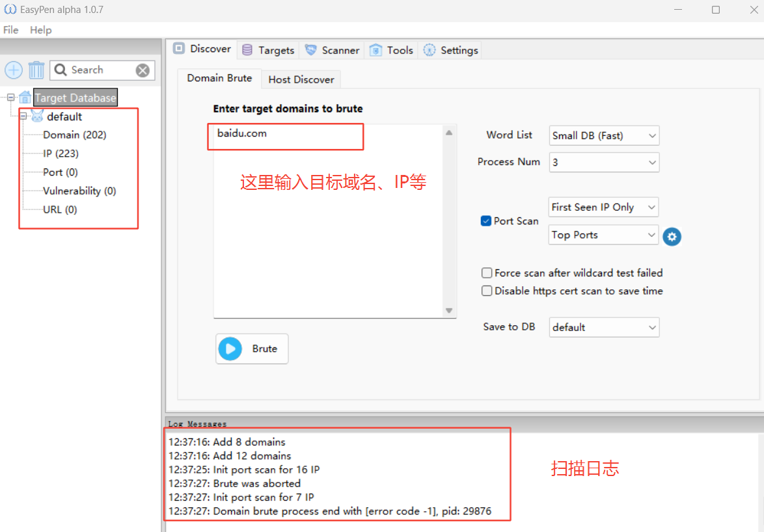Select the default database node

click(64, 116)
